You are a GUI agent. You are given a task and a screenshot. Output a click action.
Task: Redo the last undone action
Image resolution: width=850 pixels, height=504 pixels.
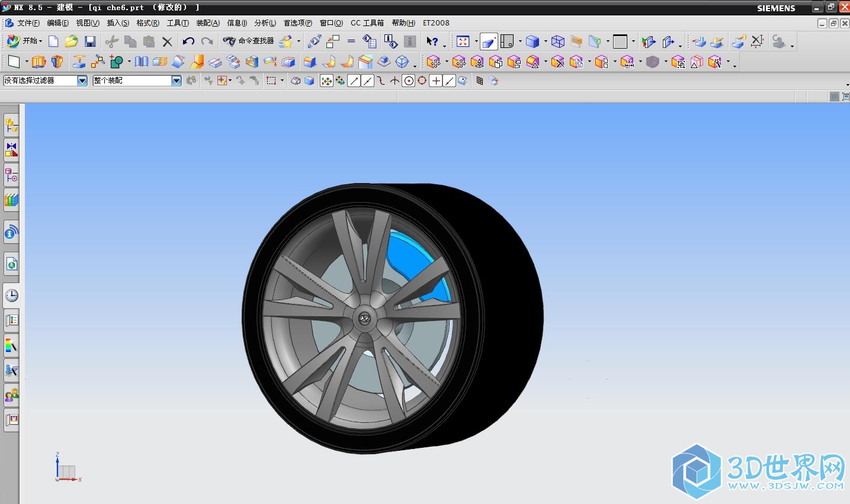coord(207,41)
